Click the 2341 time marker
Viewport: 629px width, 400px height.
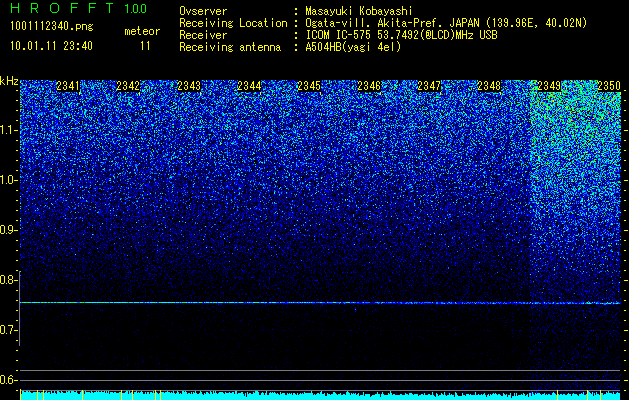(x=68, y=86)
